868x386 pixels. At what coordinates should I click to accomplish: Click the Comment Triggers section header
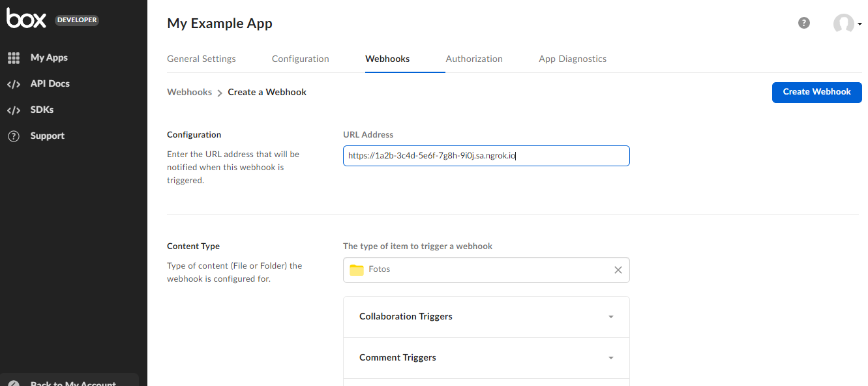coord(486,358)
